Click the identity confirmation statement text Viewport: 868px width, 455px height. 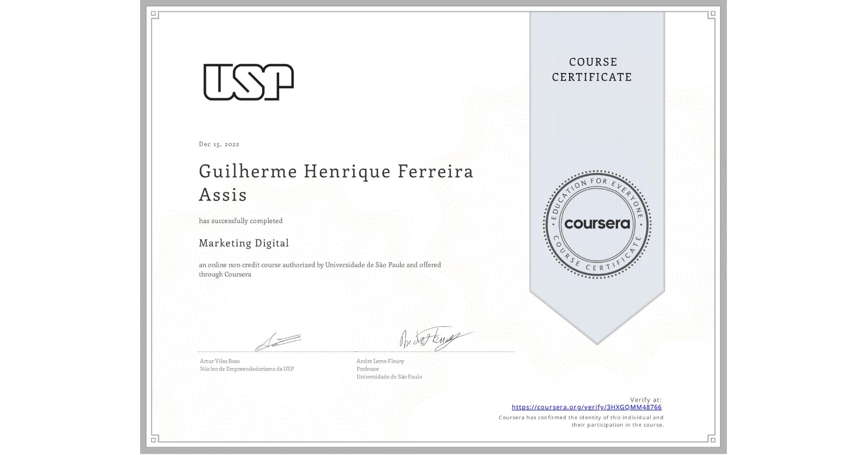[x=580, y=421]
